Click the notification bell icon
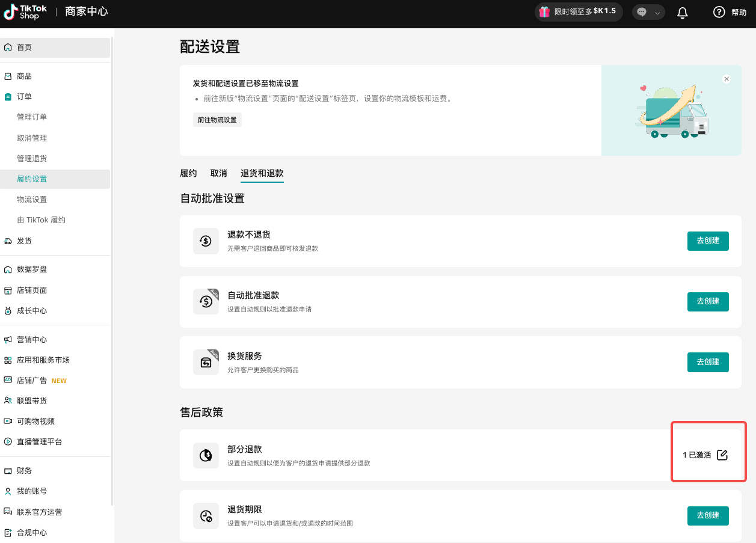 click(x=683, y=13)
